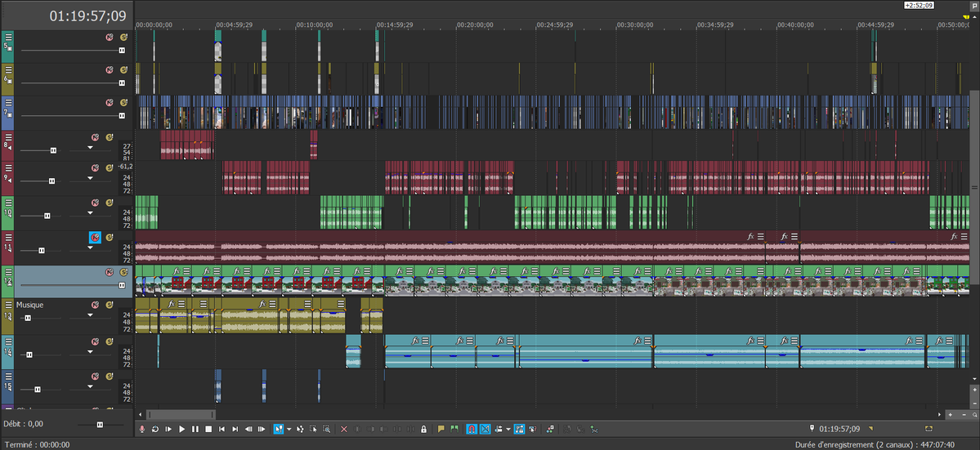
Task: Solo audio track 9
Action: click(110, 168)
